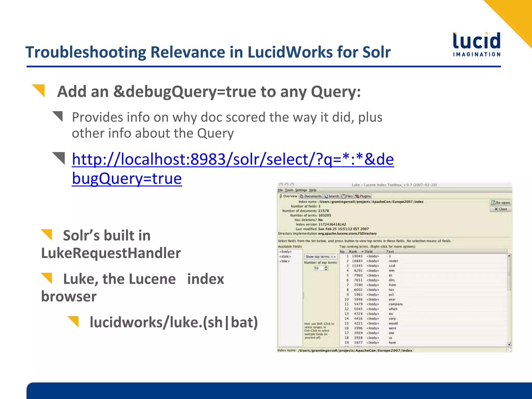
Task: Open the Help menu in Luke
Action: coord(313,190)
